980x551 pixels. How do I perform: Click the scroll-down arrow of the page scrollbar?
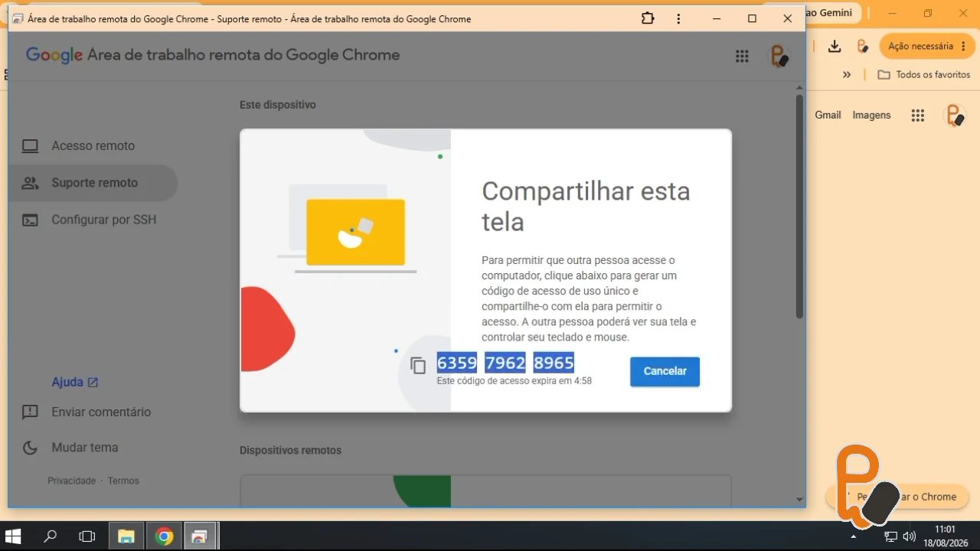tap(799, 500)
